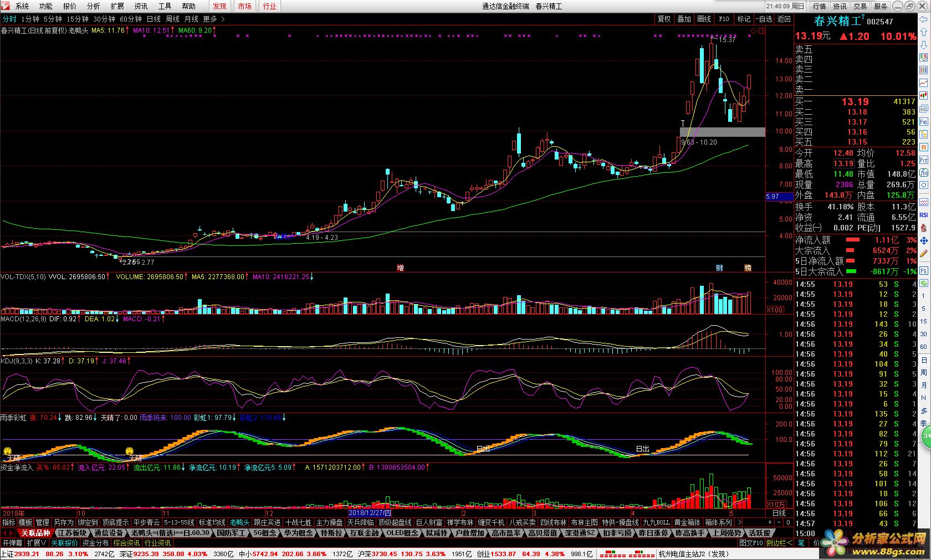Click the 叠加 toolbar button
Viewport: 931px width, 560px height.
(x=684, y=19)
